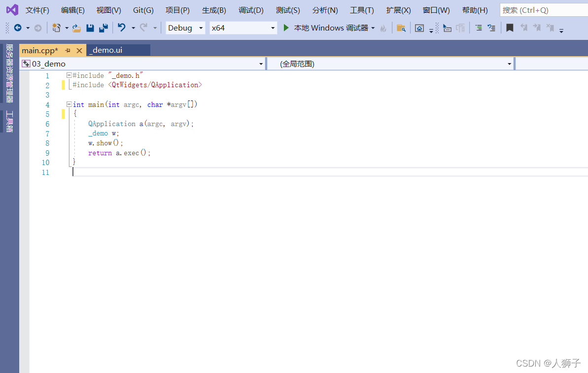
Task: Open the 文件(F) menu
Action: (x=37, y=10)
